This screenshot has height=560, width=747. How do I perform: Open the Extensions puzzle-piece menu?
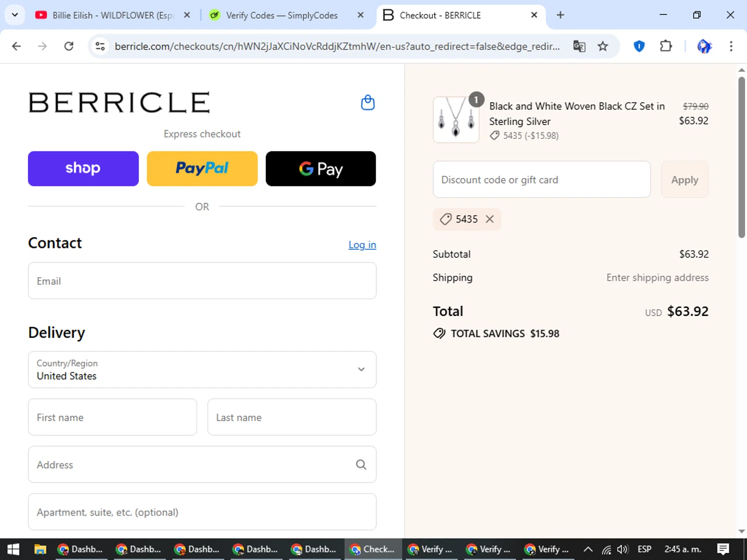666,46
